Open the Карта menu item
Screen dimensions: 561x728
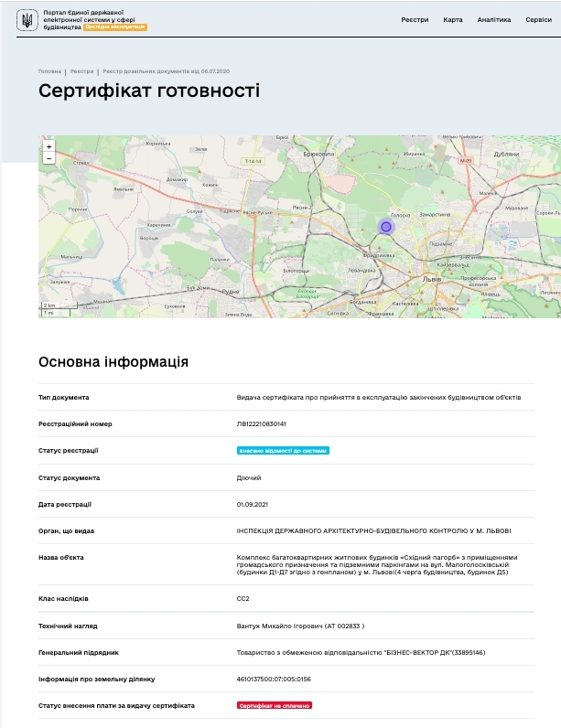453,19
